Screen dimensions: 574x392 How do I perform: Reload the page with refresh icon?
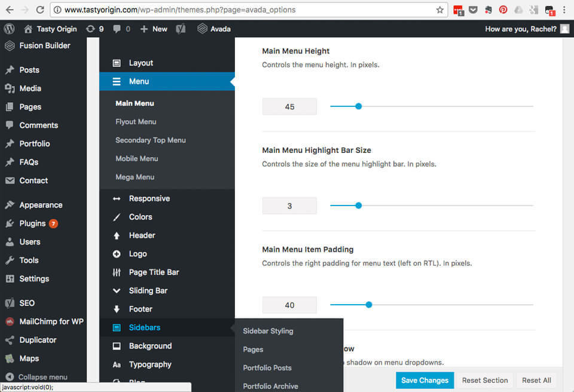(x=40, y=10)
